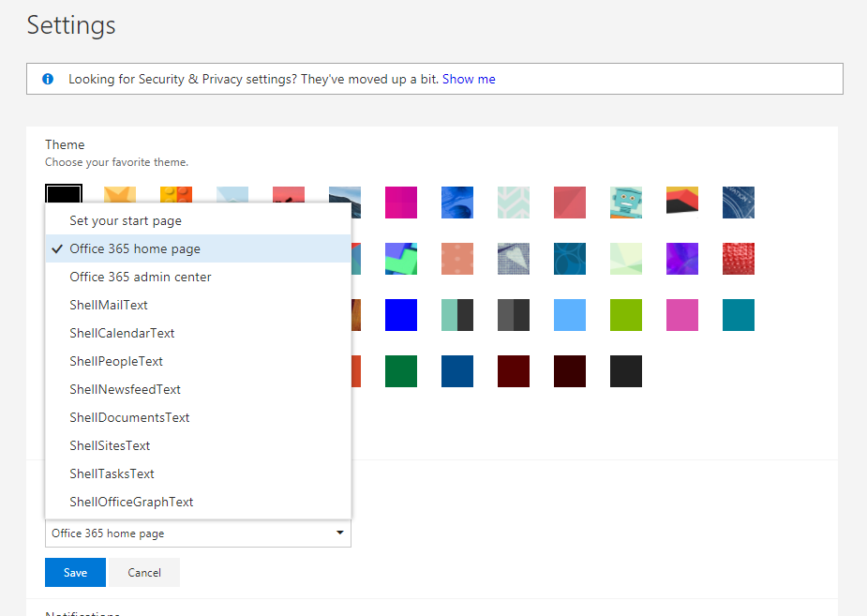Choose ShellSitesText option
867x616 pixels.
(198, 445)
